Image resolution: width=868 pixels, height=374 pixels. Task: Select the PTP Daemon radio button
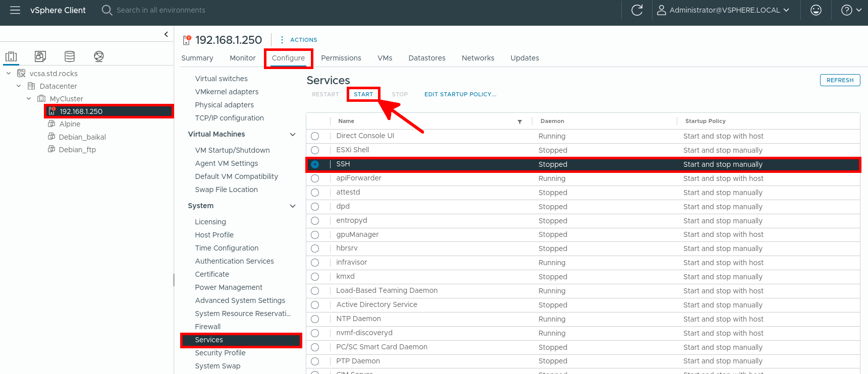(x=315, y=361)
